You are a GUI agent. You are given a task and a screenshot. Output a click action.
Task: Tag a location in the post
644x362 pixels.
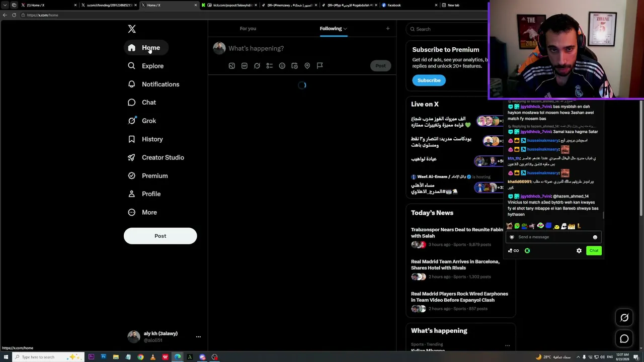(x=307, y=66)
